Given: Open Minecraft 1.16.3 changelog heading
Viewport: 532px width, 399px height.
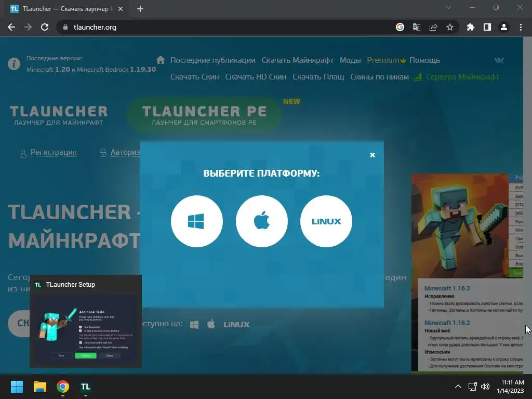Looking at the screenshot, I should [x=447, y=288].
